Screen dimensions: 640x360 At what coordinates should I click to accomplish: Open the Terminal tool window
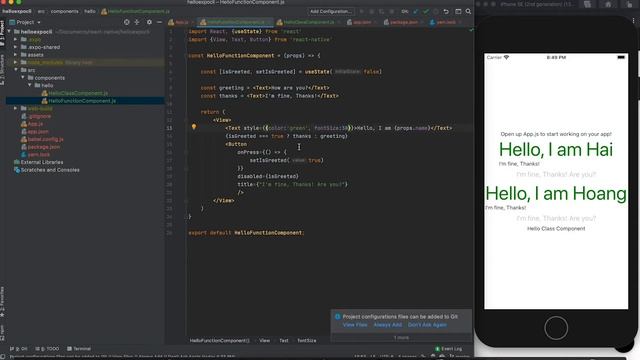click(x=79, y=349)
